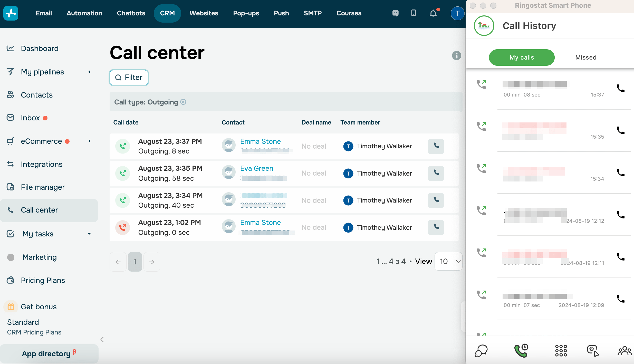Image resolution: width=634 pixels, height=364 pixels.
Task: Expand the eCommerce submenu arrow
Action: pos(89,141)
